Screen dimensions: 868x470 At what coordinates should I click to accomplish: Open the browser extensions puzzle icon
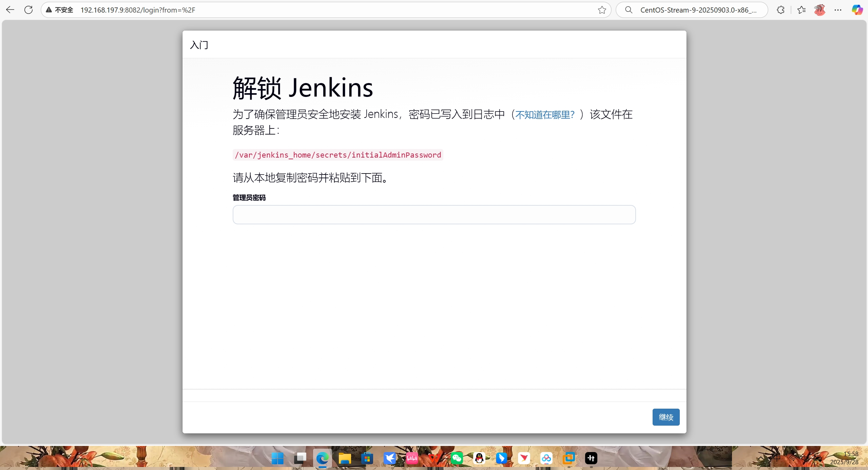[x=780, y=10]
